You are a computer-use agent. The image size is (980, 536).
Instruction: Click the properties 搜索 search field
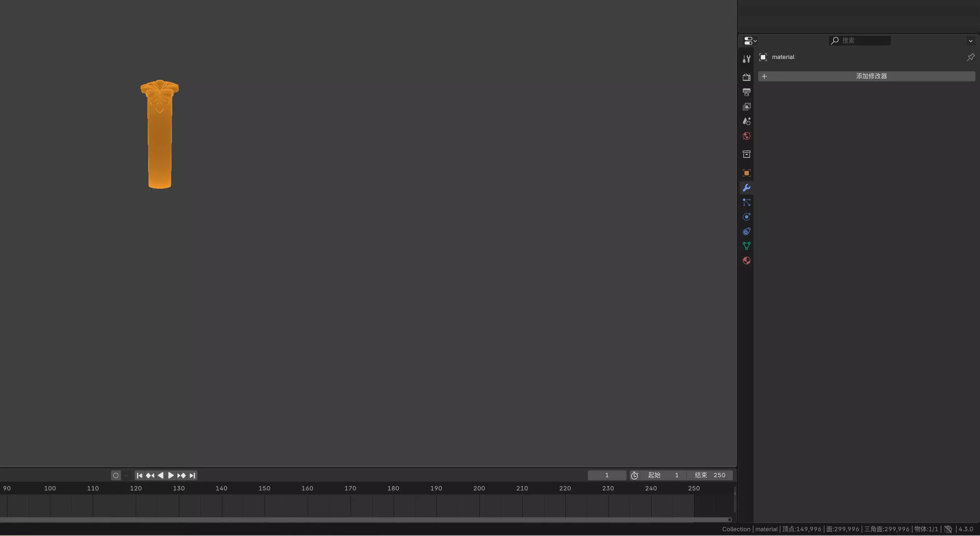(860, 40)
